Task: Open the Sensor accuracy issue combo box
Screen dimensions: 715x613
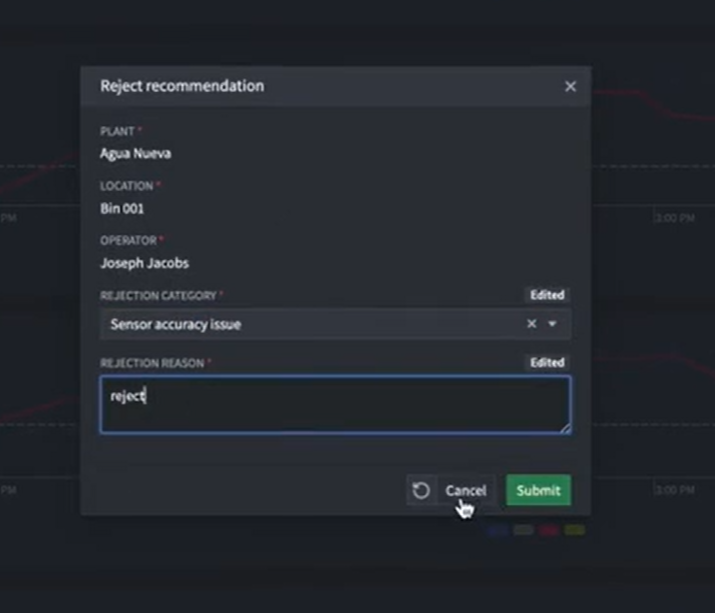Action: tap(335, 324)
